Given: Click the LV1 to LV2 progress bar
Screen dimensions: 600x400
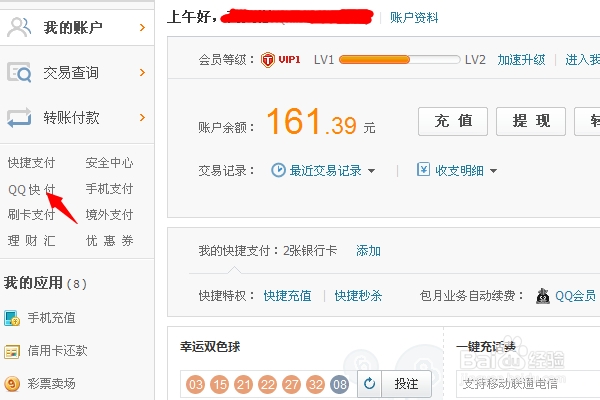Looking at the screenshot, I should (399, 60).
